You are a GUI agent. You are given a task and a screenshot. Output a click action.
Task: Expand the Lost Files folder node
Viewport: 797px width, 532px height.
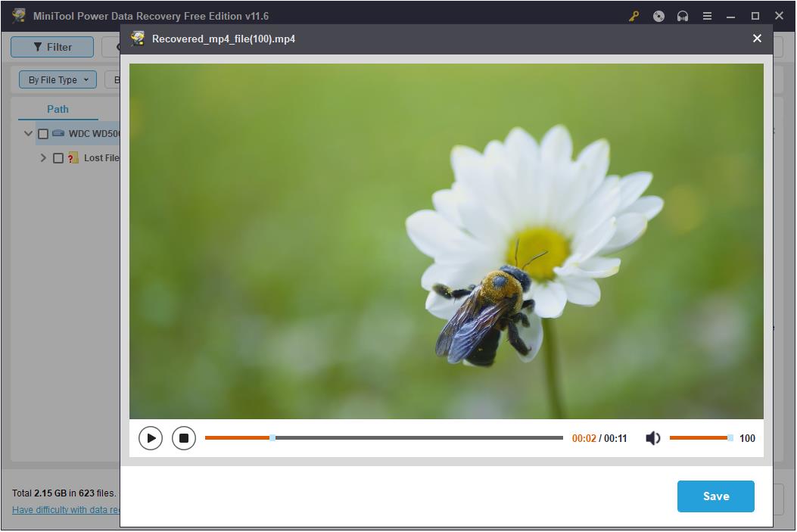(43, 158)
